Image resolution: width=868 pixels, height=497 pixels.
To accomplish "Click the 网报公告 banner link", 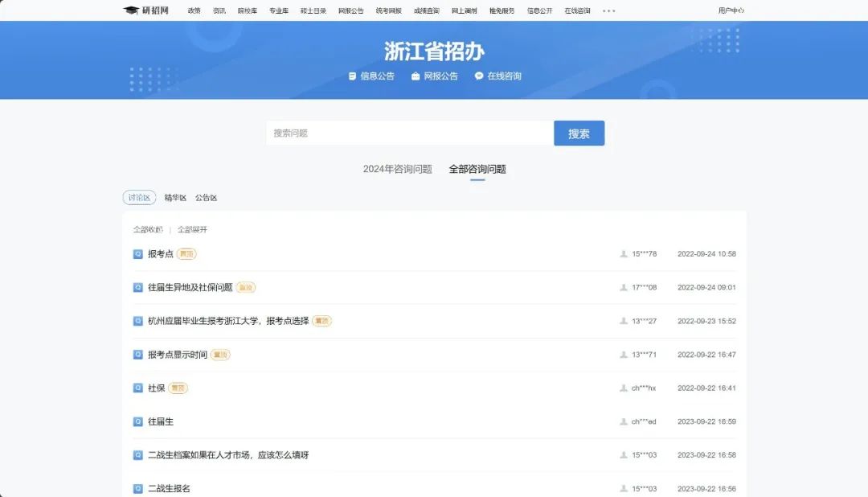I will [440, 76].
